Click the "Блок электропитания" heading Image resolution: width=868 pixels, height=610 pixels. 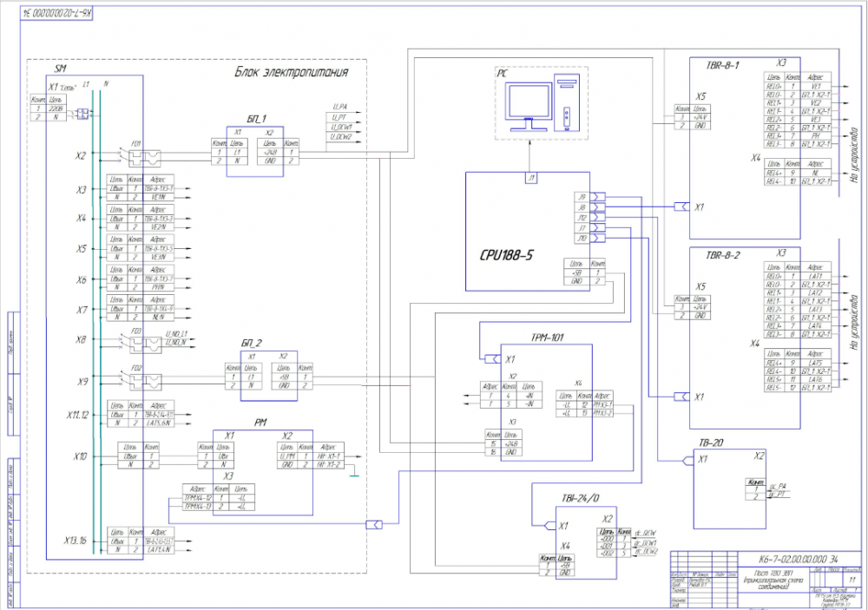(x=291, y=72)
